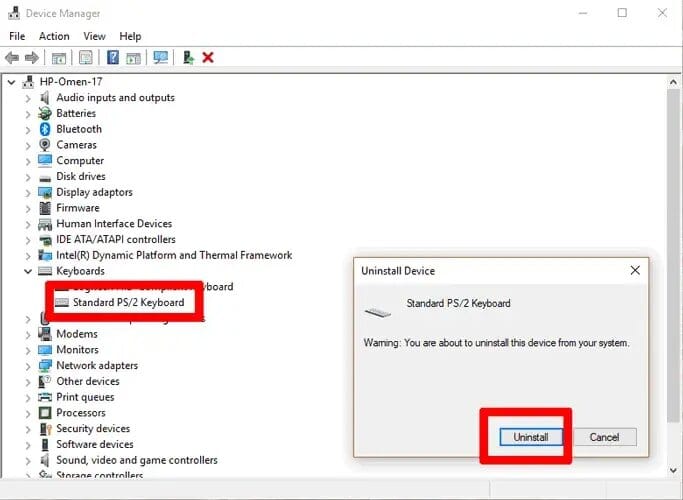
Task: Select the Standard PS/2 Keyboard entry
Action: pos(128,302)
